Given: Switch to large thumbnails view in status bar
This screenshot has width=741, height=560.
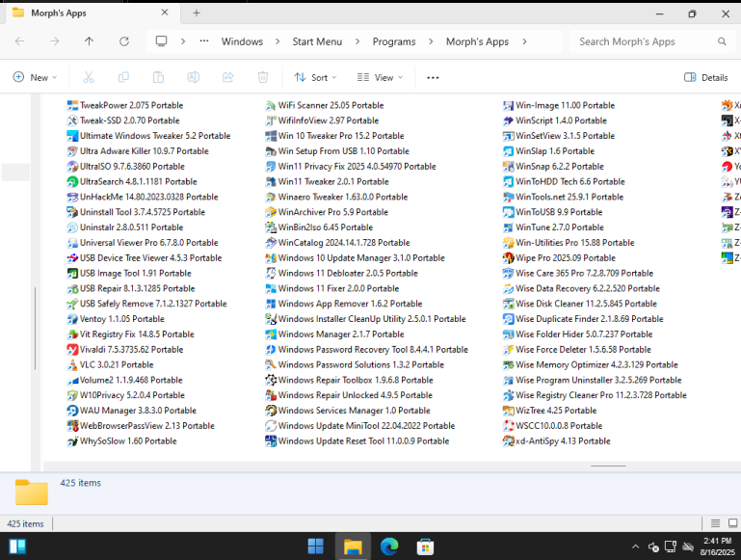Looking at the screenshot, I should 732,523.
